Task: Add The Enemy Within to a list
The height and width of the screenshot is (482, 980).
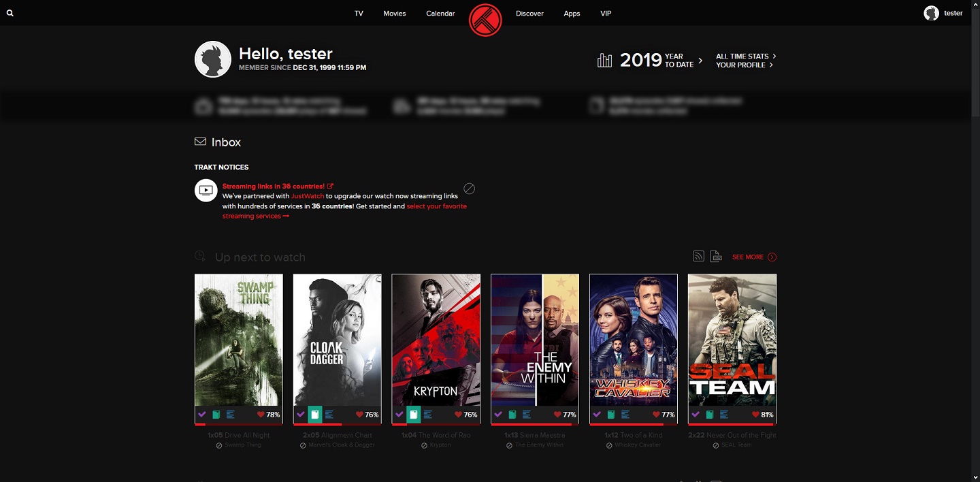Action: coord(527,414)
